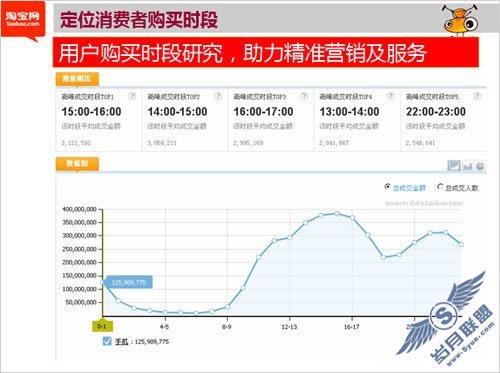Click the 250,000,000 y-axis label
The height and width of the screenshot is (373, 500).
[x=79, y=249]
